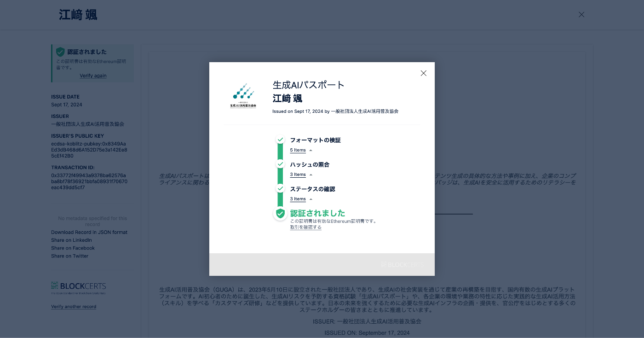Click the green check for ハッシュの照合
Viewport: 644px width, 338px height.
click(280, 164)
